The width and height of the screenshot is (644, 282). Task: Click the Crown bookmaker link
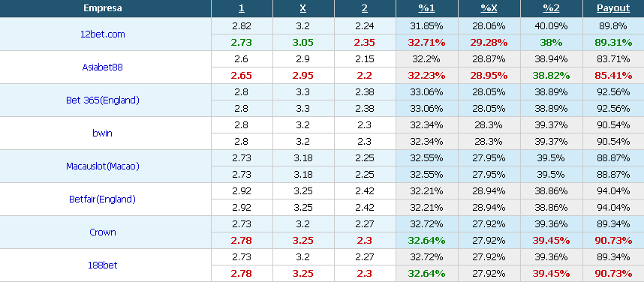103,232
